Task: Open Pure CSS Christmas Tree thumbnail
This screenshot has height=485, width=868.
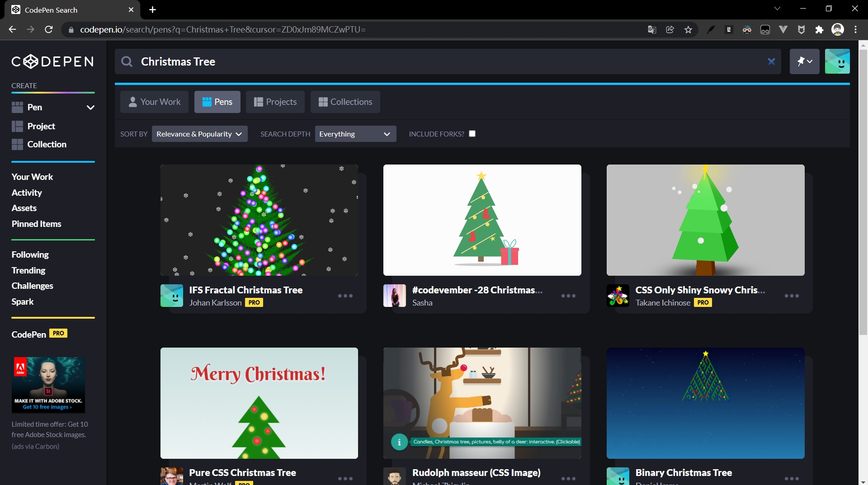Action: pos(259,403)
